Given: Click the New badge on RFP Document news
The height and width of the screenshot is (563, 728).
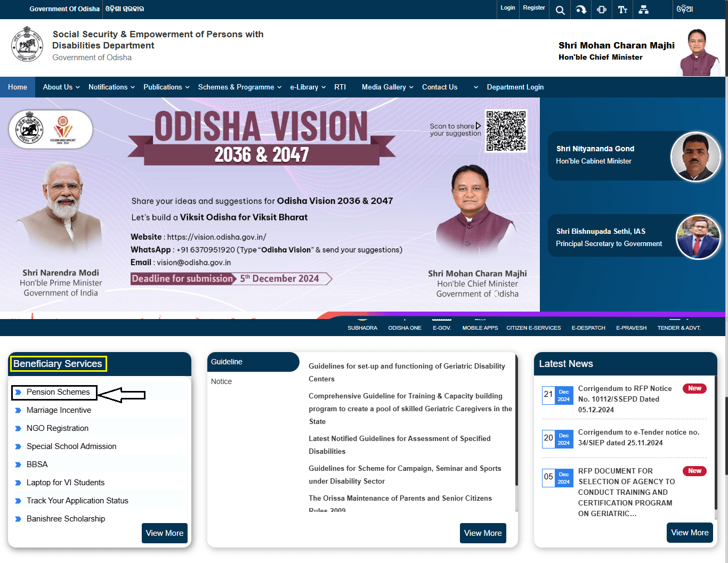Looking at the screenshot, I should 694,471.
